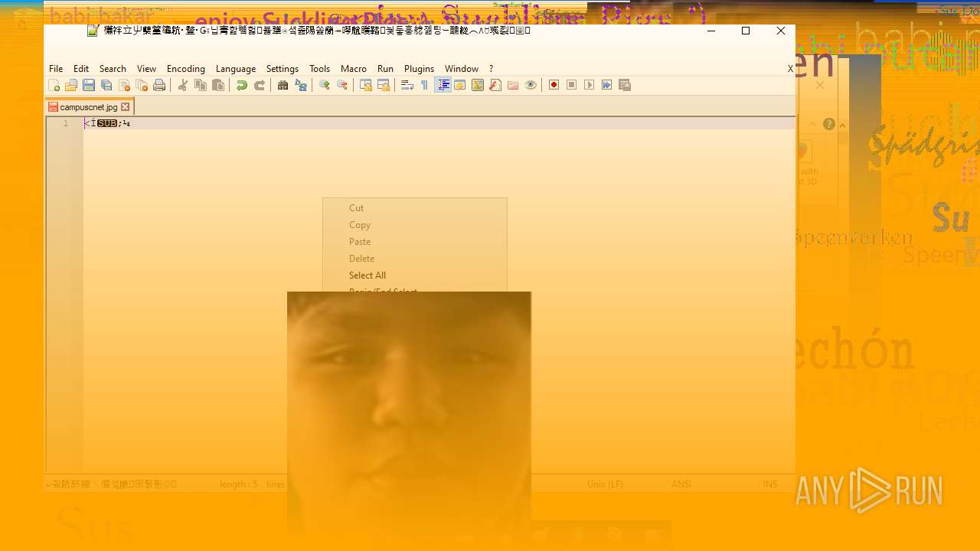Image resolution: width=980 pixels, height=551 pixels.
Task: Close document using menu bar X
Action: coord(790,69)
